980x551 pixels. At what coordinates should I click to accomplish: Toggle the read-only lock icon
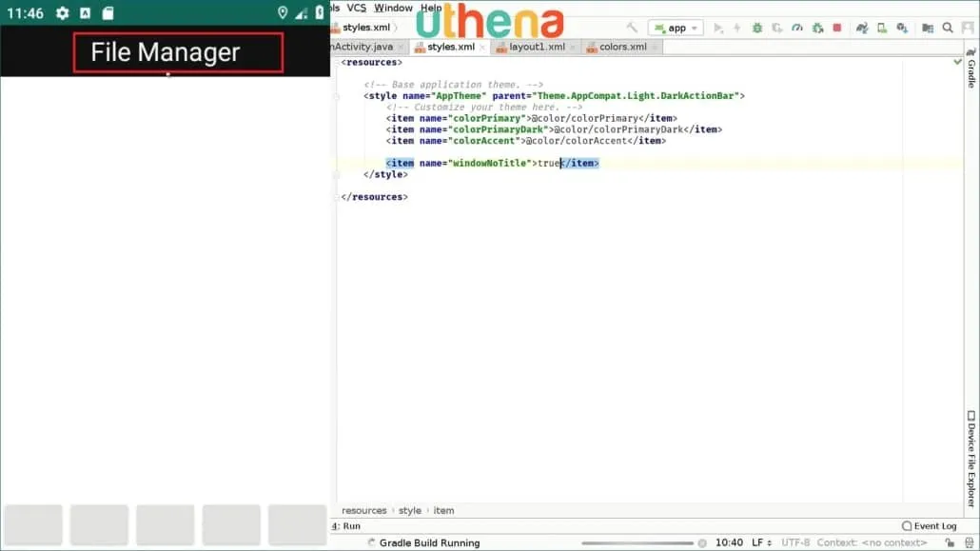pyautogui.click(x=950, y=542)
